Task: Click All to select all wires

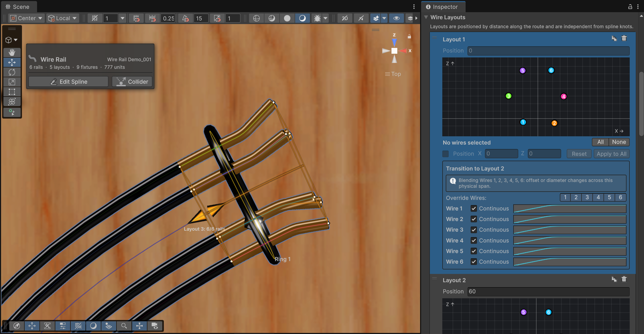Action: click(600, 142)
